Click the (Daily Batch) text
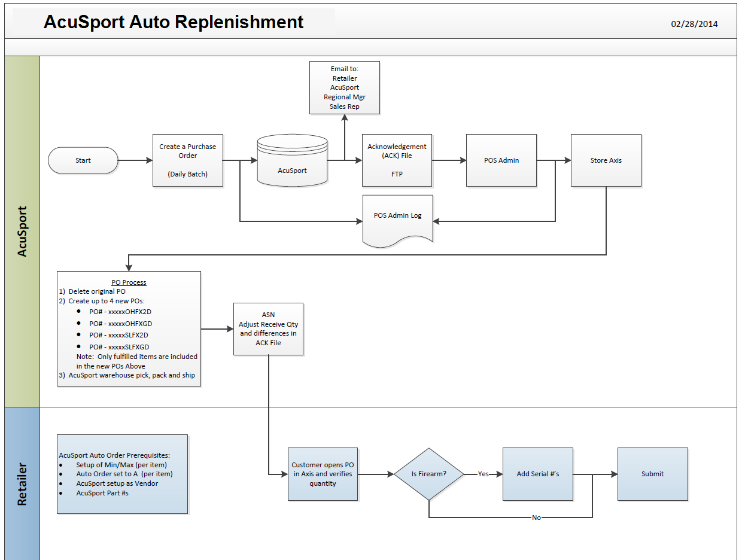The height and width of the screenshot is (560, 742). point(188,174)
